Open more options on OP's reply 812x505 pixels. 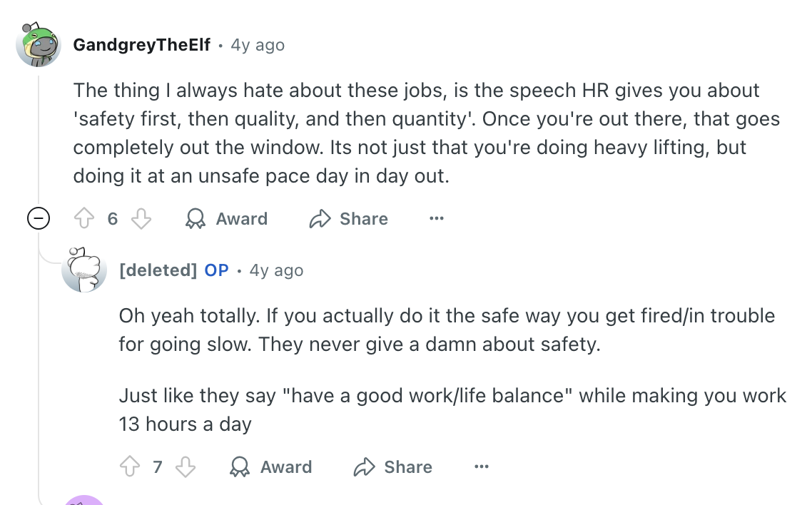tap(482, 467)
